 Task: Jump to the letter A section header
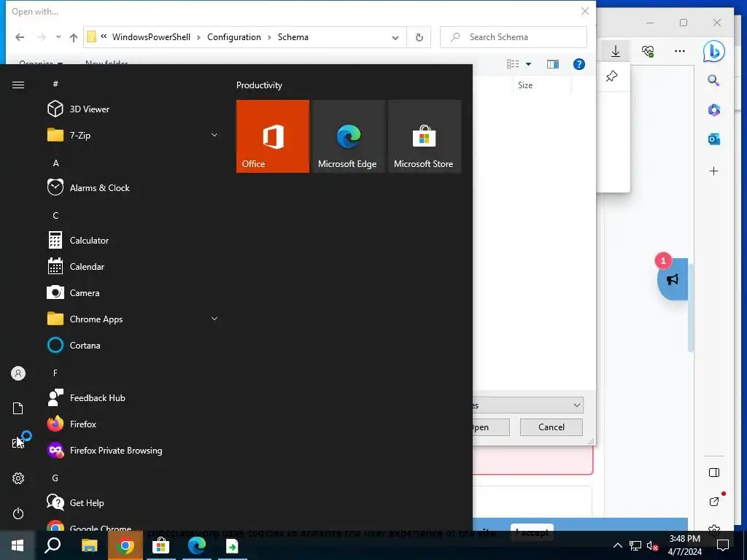tap(55, 163)
